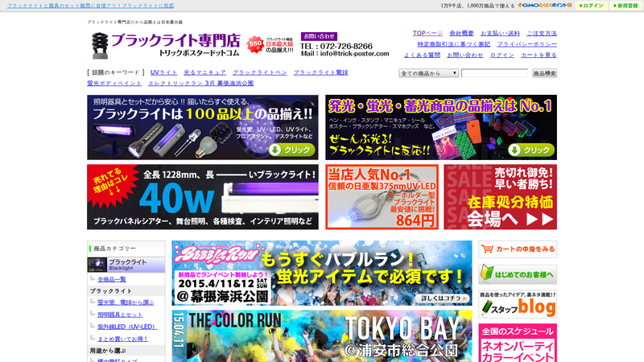Click the ログイン button in top bar
Image resolution: width=644 pixels, height=362 pixels.
point(591,6)
